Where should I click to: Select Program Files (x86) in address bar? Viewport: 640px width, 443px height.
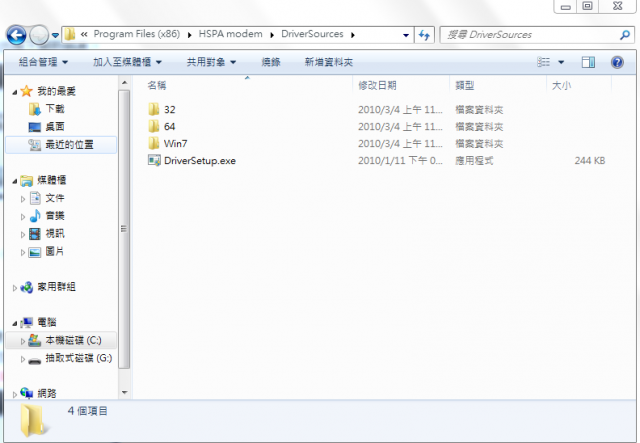136,34
